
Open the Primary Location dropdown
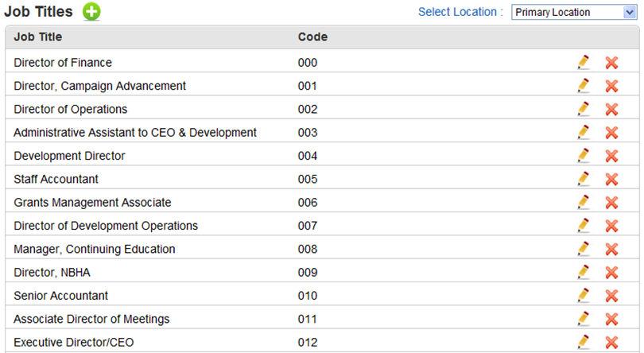574,13
